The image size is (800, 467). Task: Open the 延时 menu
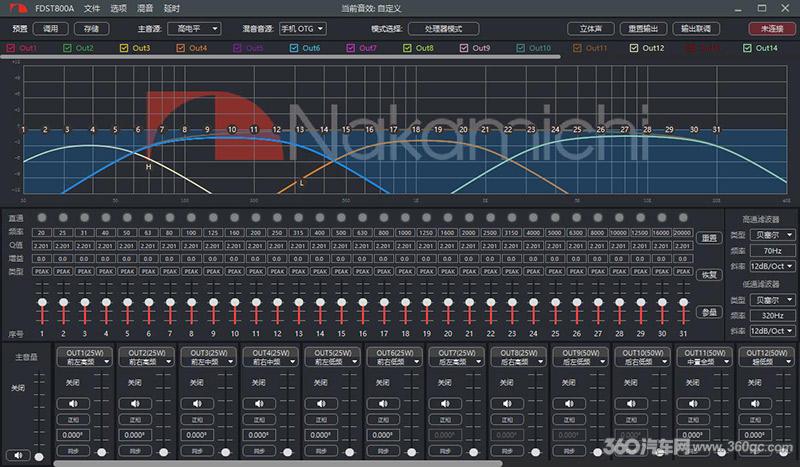[x=172, y=9]
